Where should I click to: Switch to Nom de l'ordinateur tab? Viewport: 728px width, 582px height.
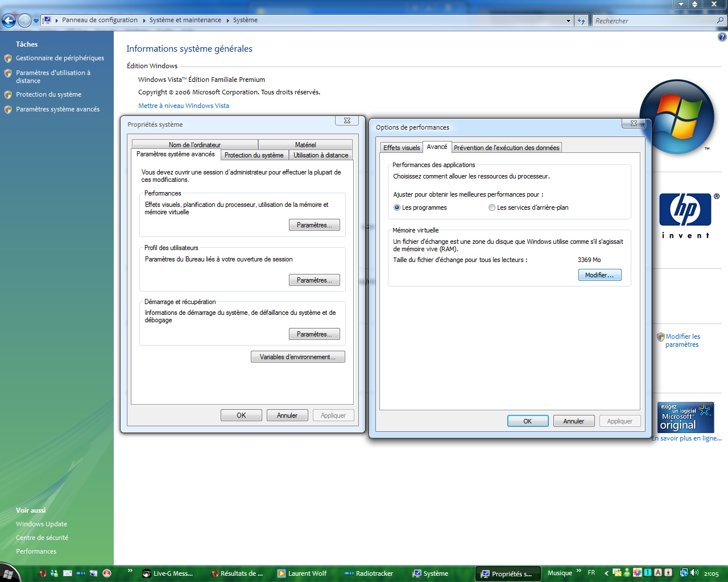[x=195, y=144]
